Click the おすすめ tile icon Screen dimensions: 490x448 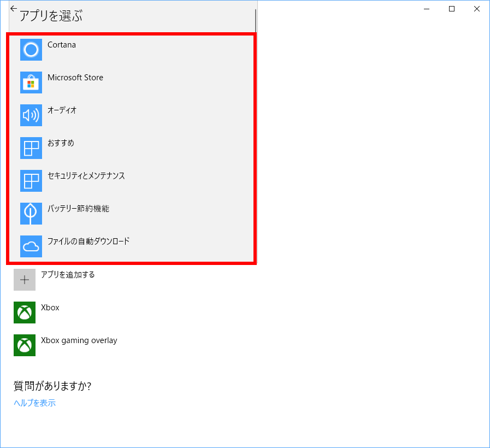pos(31,148)
